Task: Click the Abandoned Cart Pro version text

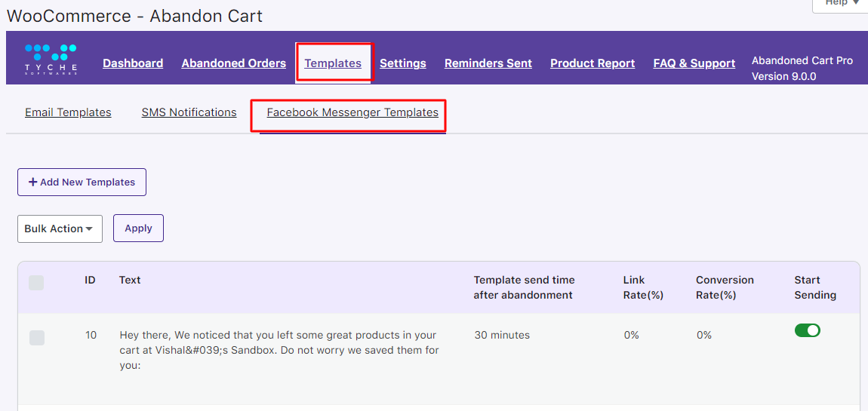Action: coord(802,69)
